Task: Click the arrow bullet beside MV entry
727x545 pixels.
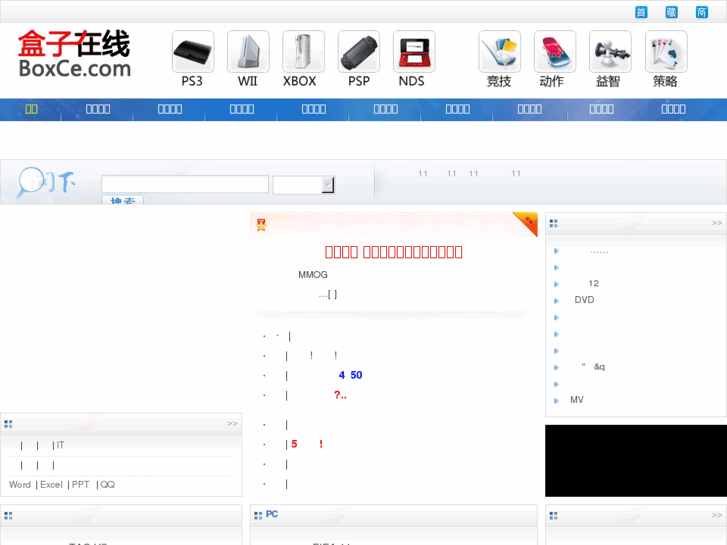Action: click(556, 401)
